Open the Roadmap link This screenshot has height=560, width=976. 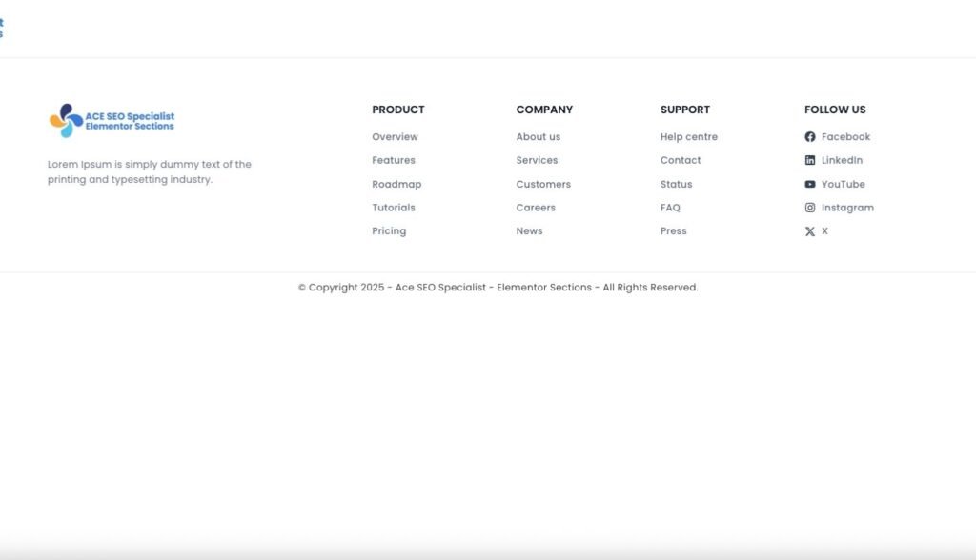coord(396,185)
